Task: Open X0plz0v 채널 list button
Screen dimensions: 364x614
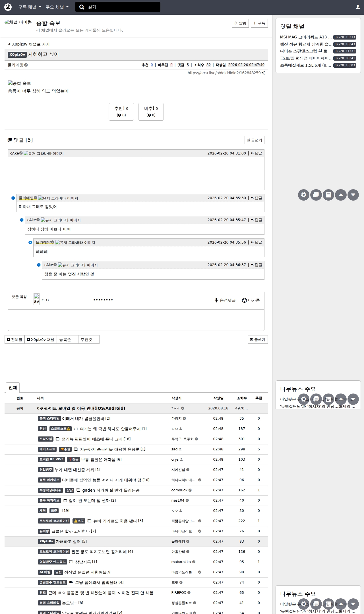Action: click(40, 339)
